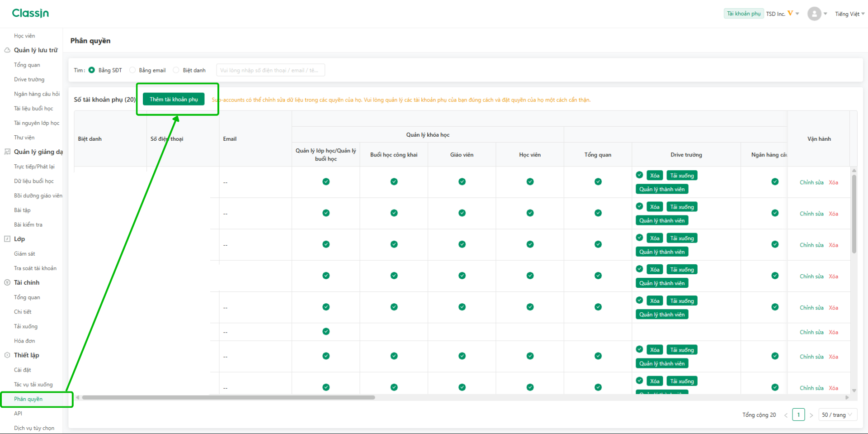Open Drive trường in the sidebar
Screen dimensions: 868x434
coord(29,80)
